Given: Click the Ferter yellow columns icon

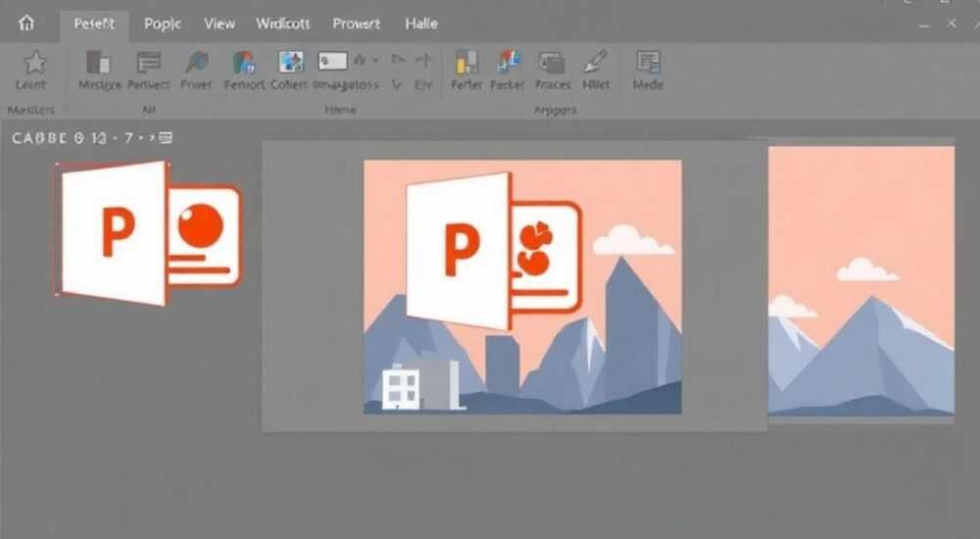Looking at the screenshot, I should [x=466, y=63].
